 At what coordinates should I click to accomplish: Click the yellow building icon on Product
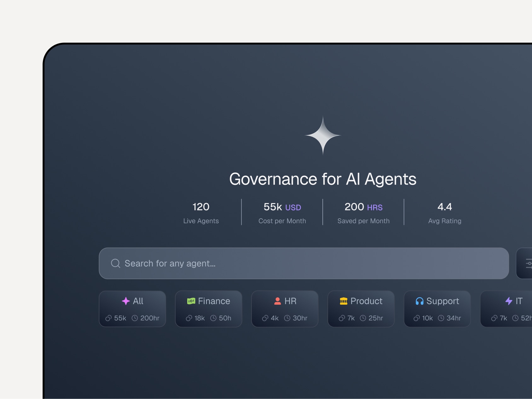click(344, 301)
